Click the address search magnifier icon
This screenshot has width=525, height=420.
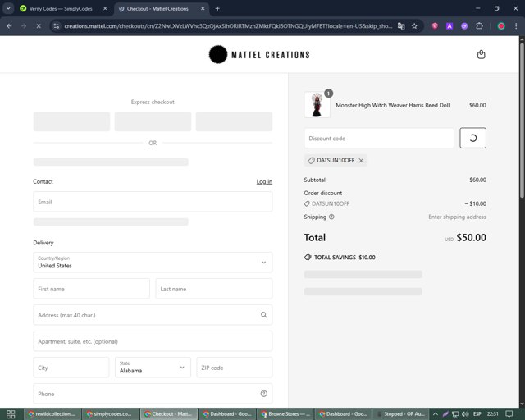pyautogui.click(x=264, y=315)
